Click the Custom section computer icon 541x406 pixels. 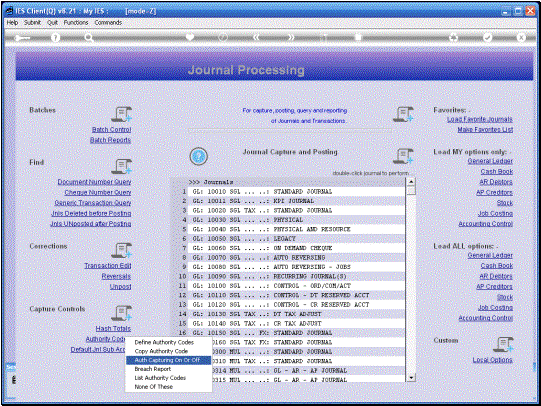(x=503, y=345)
